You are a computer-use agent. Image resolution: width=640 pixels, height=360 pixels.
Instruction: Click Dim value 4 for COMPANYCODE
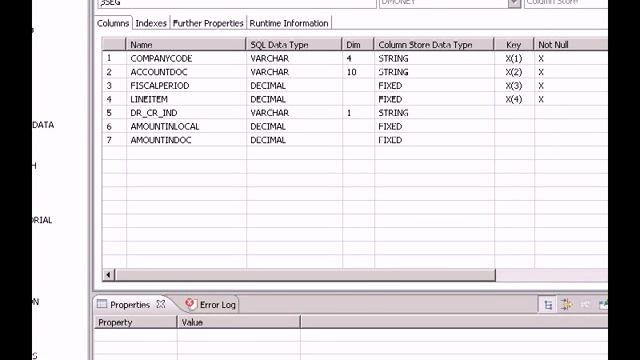tap(349, 58)
